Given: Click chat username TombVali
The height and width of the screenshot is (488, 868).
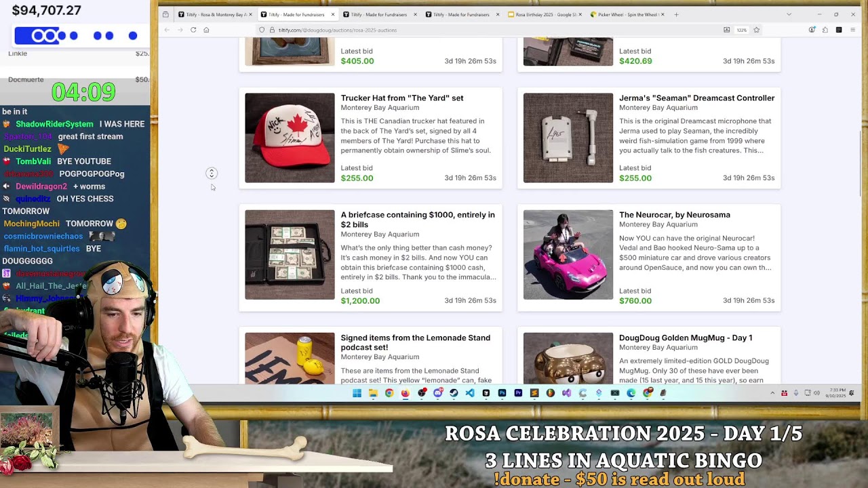Looking at the screenshot, I should pyautogui.click(x=33, y=161).
